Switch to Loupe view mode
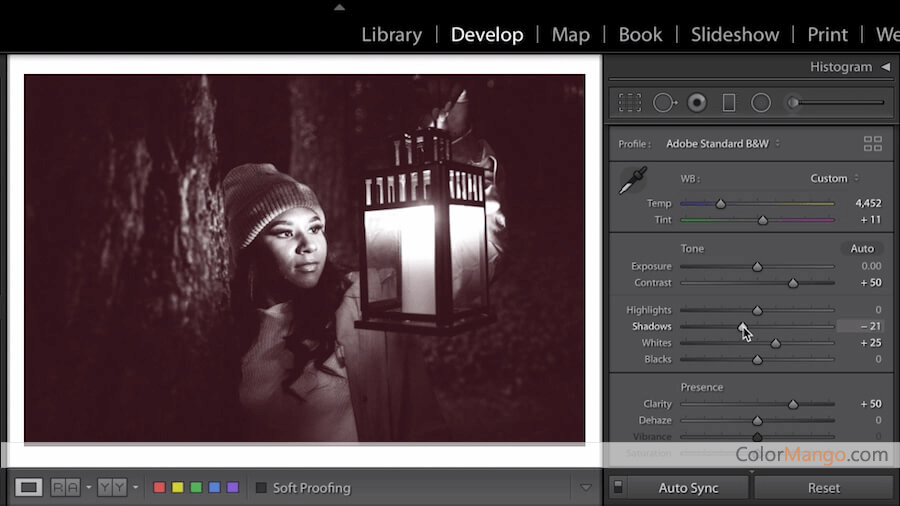The height and width of the screenshot is (506, 900). pyautogui.click(x=29, y=487)
